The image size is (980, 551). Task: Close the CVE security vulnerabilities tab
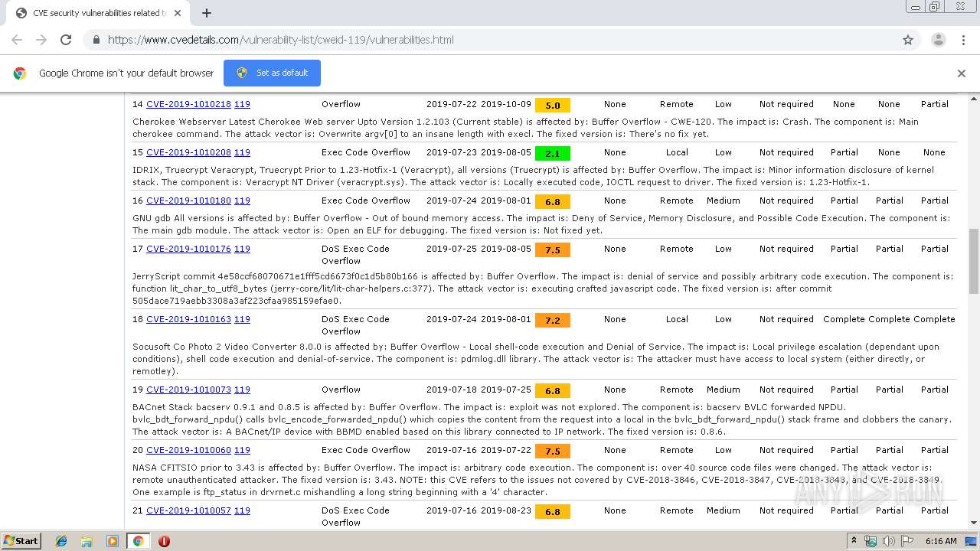178,13
